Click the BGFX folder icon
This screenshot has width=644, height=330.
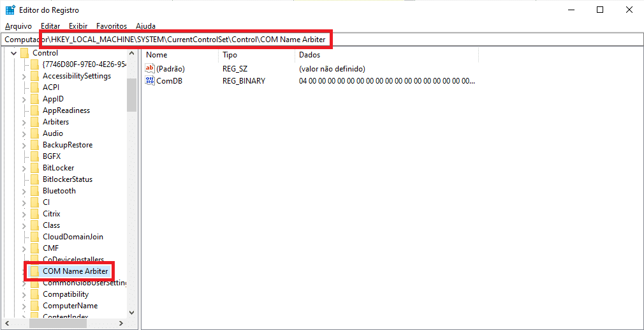point(34,156)
